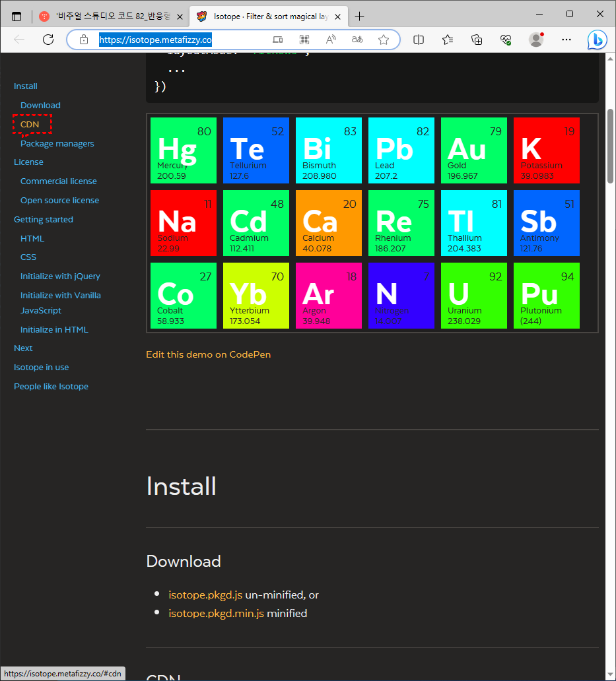Switch to the Isotope Filter & sort tab
Image resolution: width=616 pixels, height=681 pixels.
click(269, 16)
